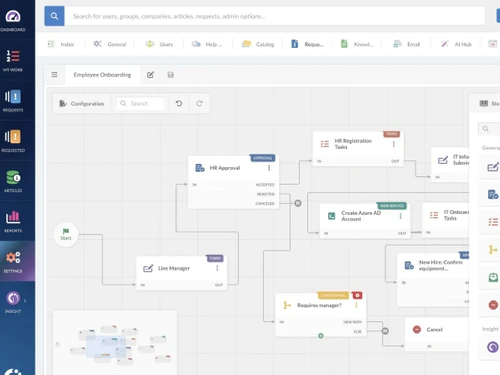Open Requires manager node options menu
Image resolution: width=500 pixels, height=375 pixels.
click(356, 305)
